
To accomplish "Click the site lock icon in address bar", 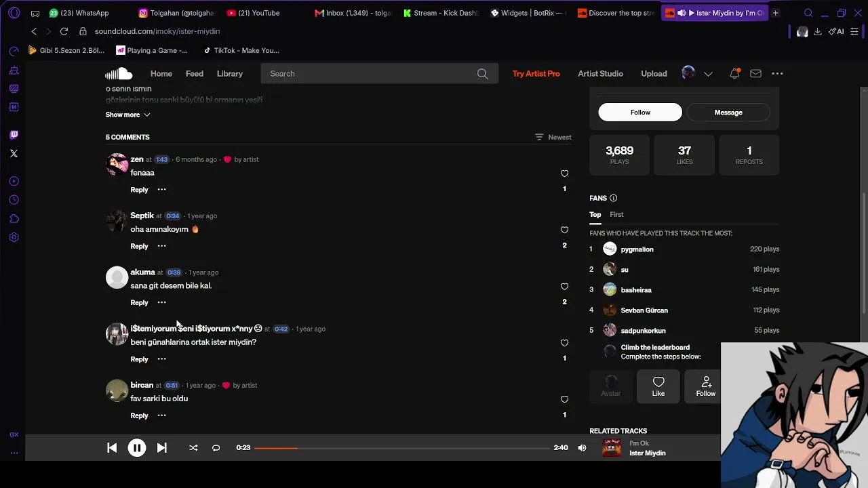I will [x=83, y=31].
